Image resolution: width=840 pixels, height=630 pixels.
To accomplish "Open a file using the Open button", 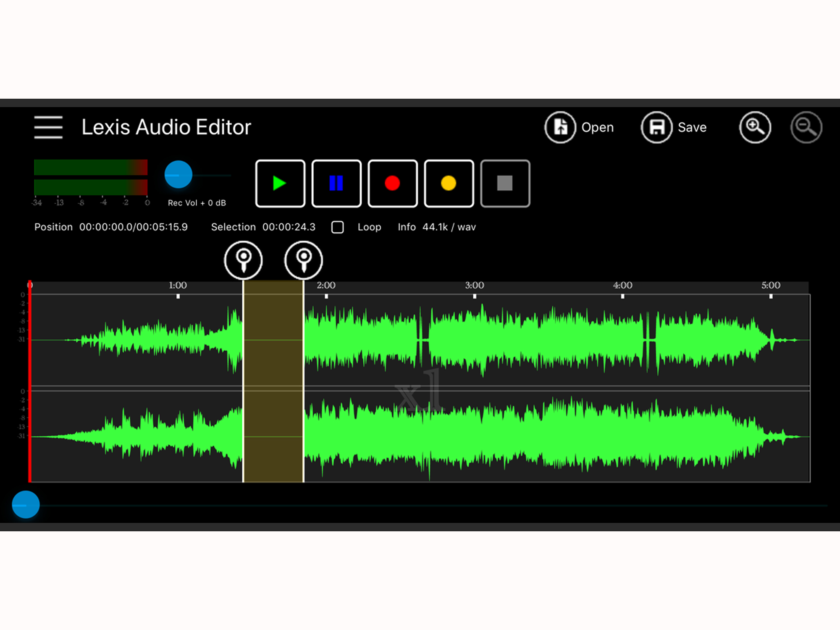I will (560, 127).
